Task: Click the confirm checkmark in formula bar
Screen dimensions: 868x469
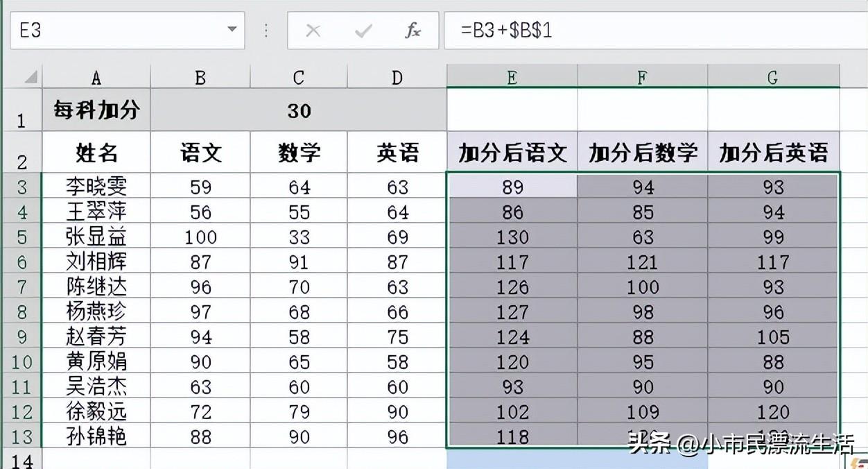Action: pyautogui.click(x=363, y=31)
